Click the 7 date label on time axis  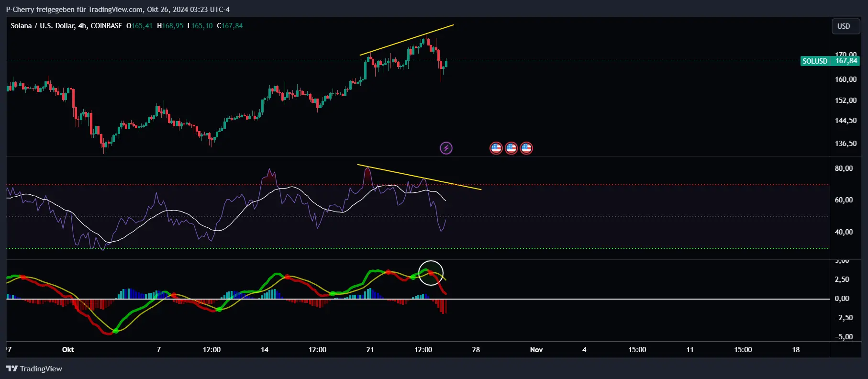pos(159,350)
